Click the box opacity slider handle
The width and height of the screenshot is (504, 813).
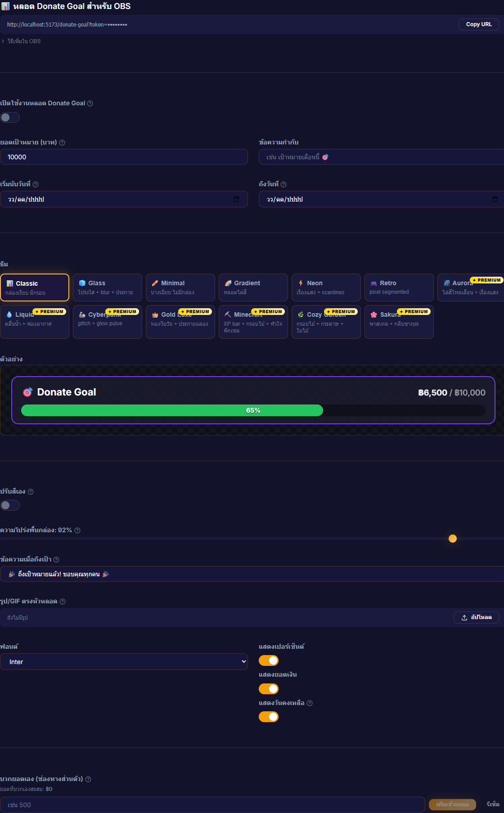pos(453,539)
